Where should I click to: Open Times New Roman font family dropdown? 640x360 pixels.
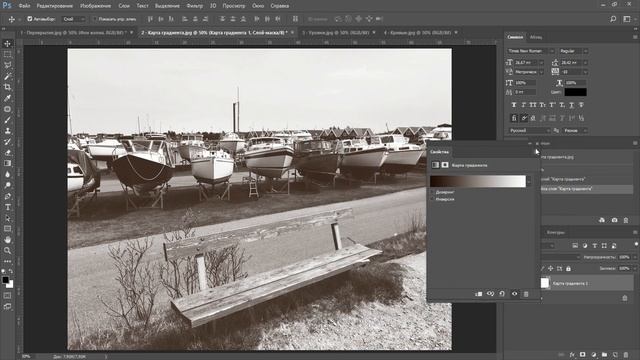tap(551, 51)
